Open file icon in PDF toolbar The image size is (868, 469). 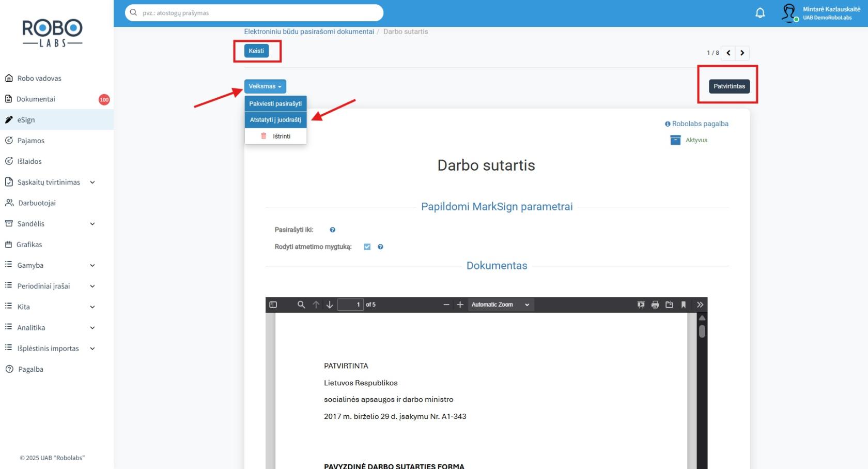click(x=670, y=305)
